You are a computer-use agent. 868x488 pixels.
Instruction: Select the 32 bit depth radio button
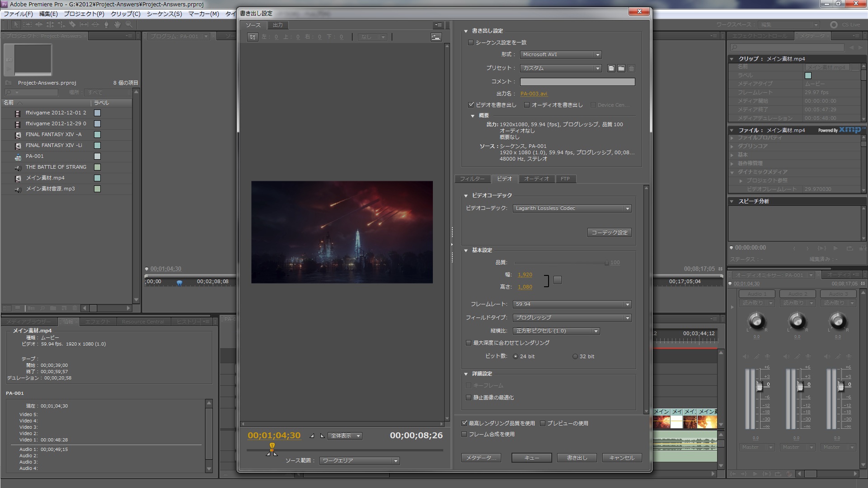point(575,356)
